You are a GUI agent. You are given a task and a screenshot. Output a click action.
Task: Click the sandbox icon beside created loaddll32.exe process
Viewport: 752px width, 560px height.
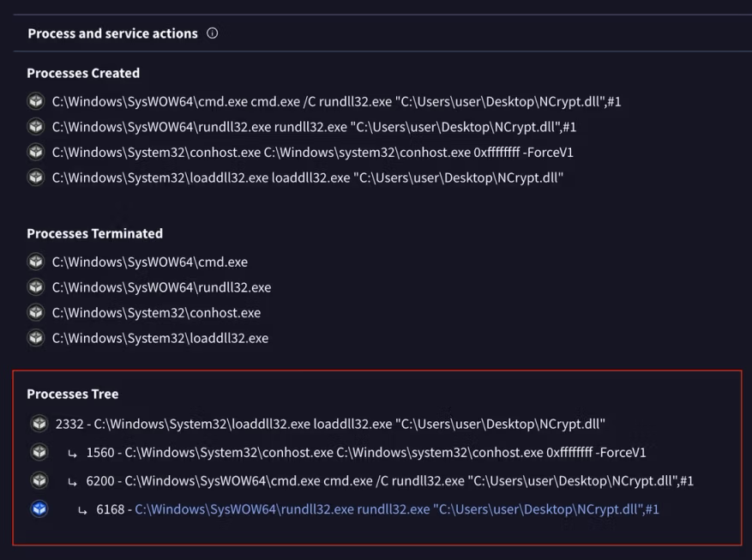point(35,178)
